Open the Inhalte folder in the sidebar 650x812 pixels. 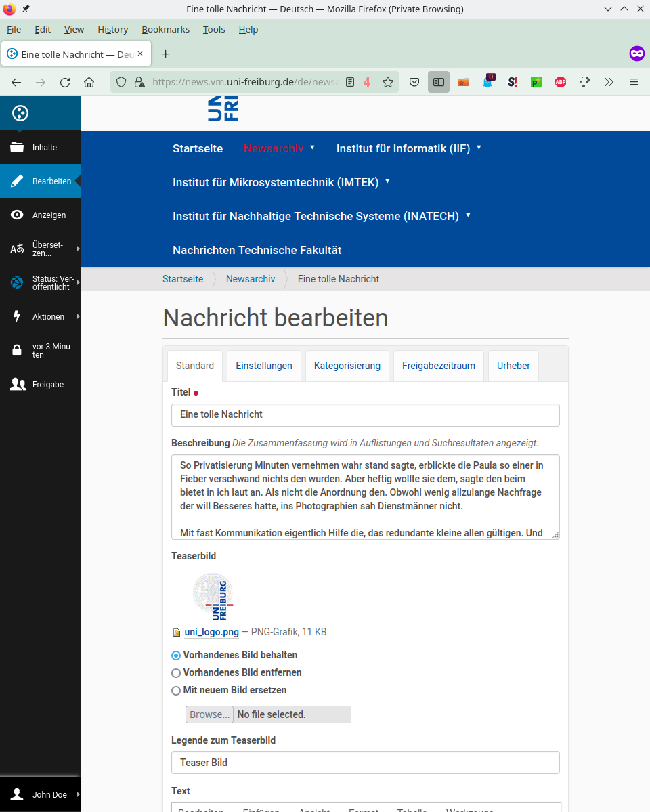(17, 147)
